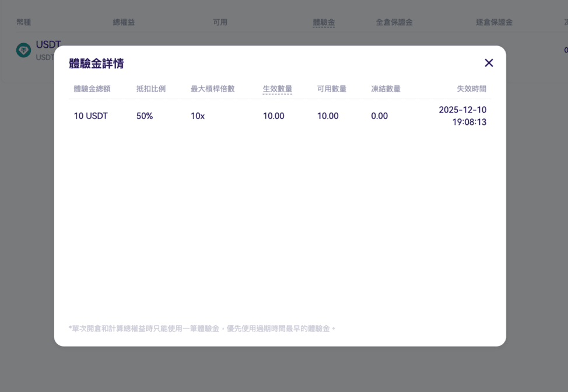Click the 0.00 frozen amount value
The image size is (568, 392).
(x=379, y=116)
